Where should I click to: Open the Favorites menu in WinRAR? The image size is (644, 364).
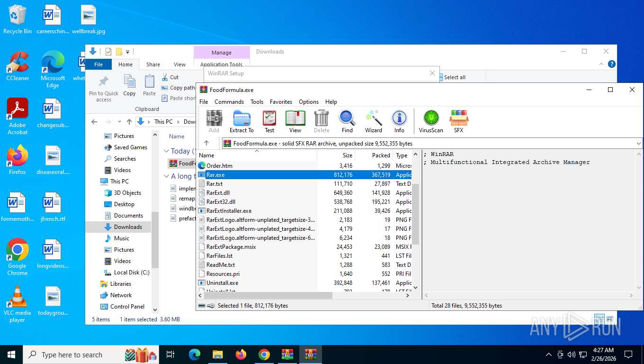281,102
